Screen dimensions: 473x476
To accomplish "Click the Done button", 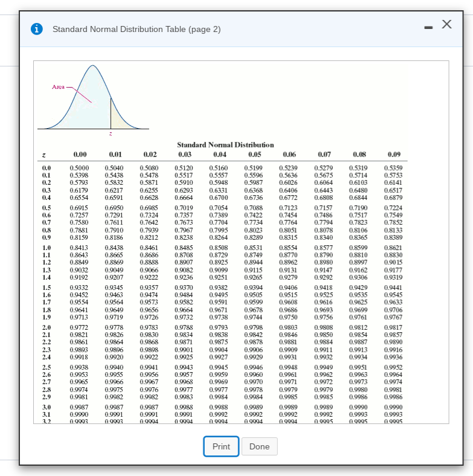I will point(259,446).
